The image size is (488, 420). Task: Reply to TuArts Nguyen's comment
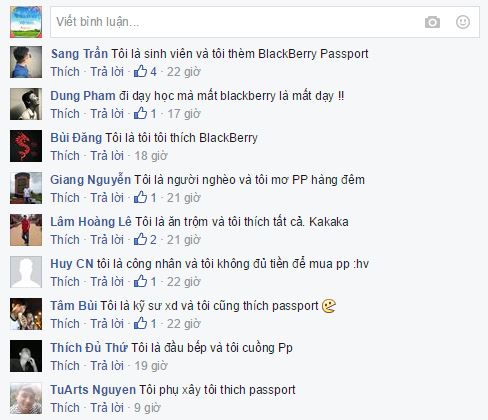click(107, 408)
